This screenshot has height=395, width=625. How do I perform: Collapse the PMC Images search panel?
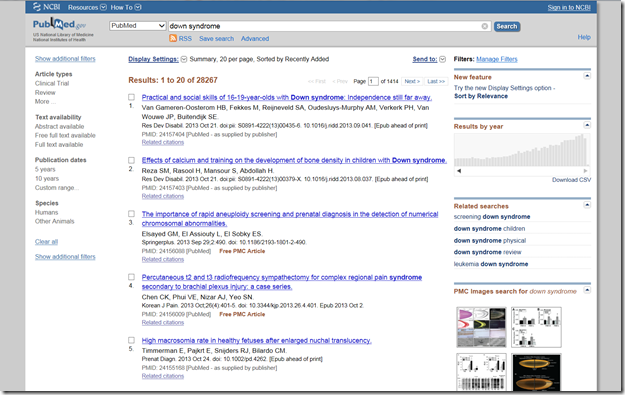[x=587, y=290]
